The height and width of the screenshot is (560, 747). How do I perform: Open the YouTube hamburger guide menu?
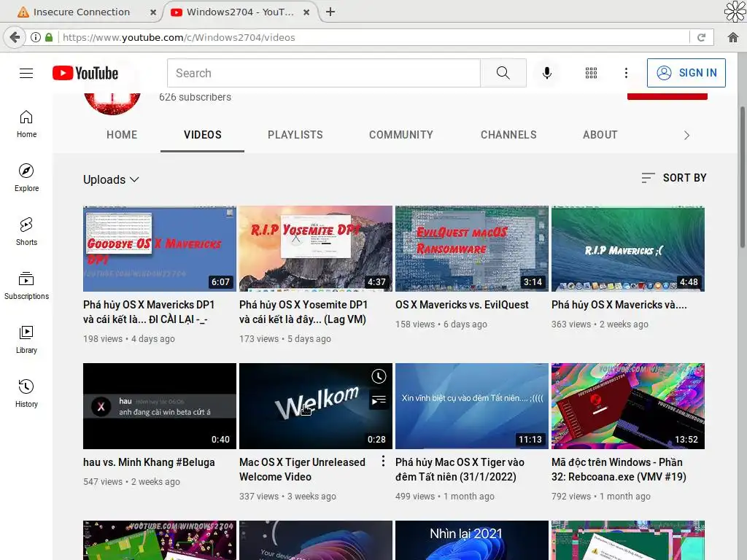coord(26,73)
